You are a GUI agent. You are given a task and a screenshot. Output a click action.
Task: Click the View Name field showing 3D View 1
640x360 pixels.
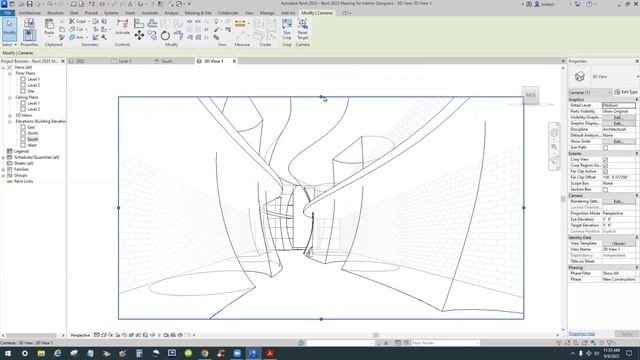coord(619,249)
